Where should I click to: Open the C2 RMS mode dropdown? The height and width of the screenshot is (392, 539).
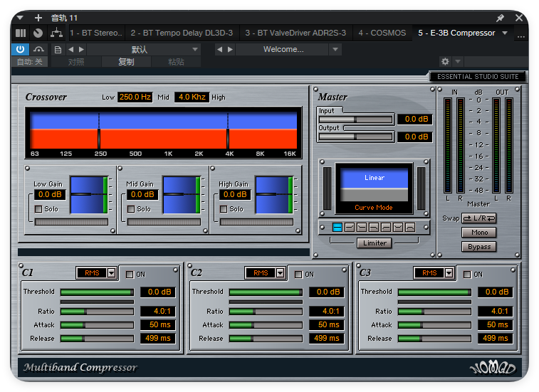[280, 273]
